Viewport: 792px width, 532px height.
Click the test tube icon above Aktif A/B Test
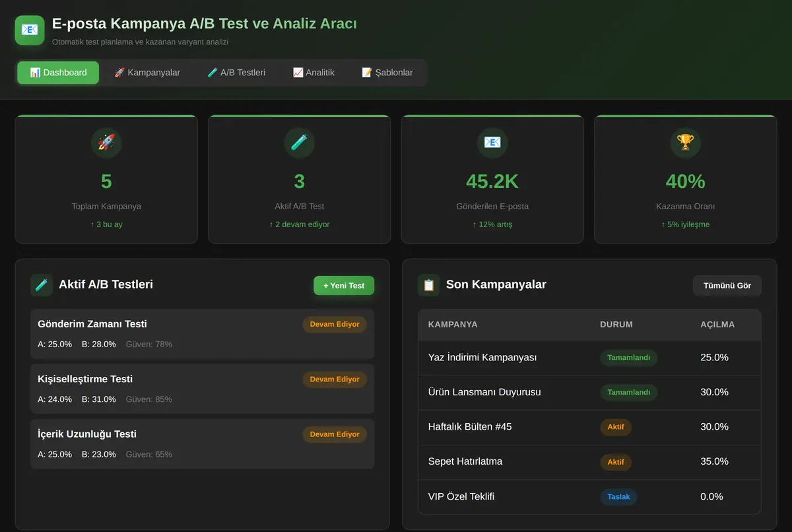[300, 143]
